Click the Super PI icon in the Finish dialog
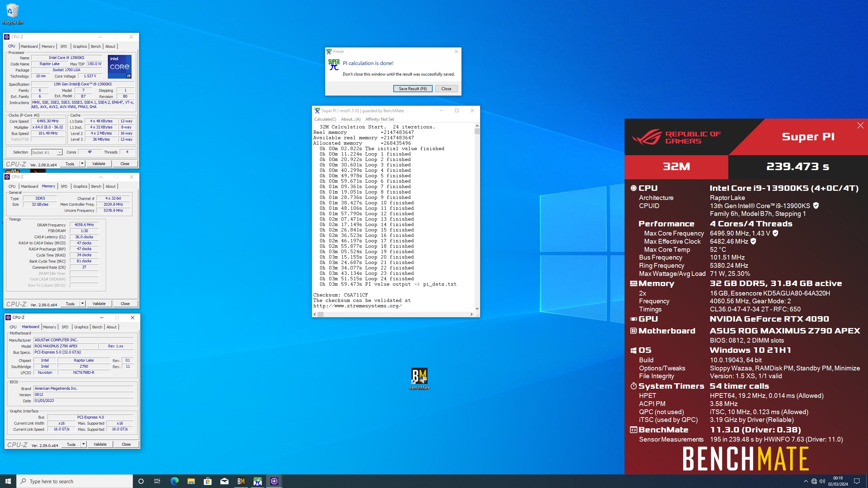The image size is (868, 488). 334,65
